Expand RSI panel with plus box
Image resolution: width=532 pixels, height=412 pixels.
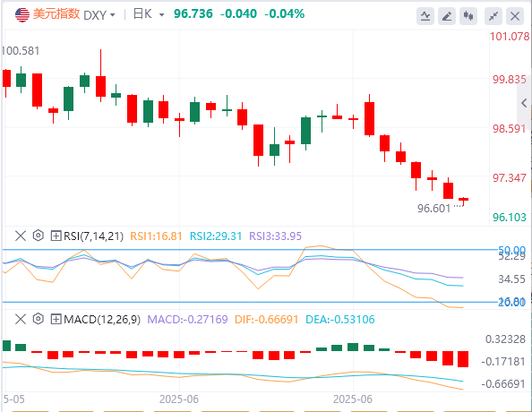[x=56, y=236]
